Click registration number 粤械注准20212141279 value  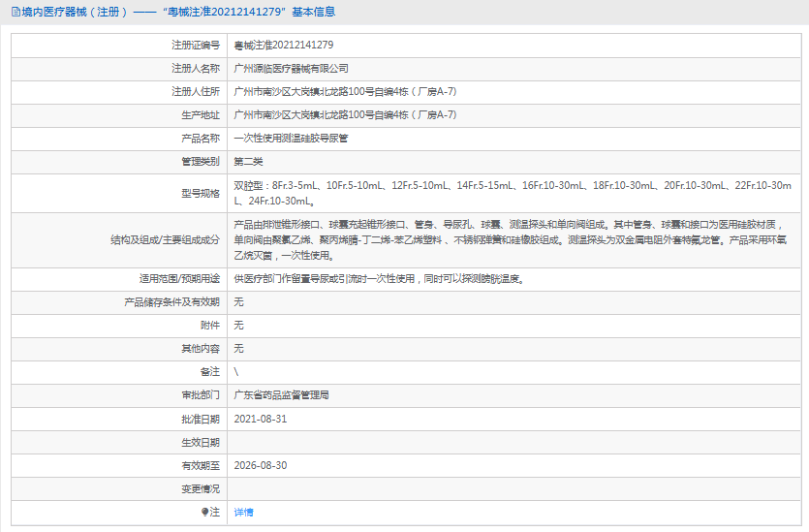point(284,45)
